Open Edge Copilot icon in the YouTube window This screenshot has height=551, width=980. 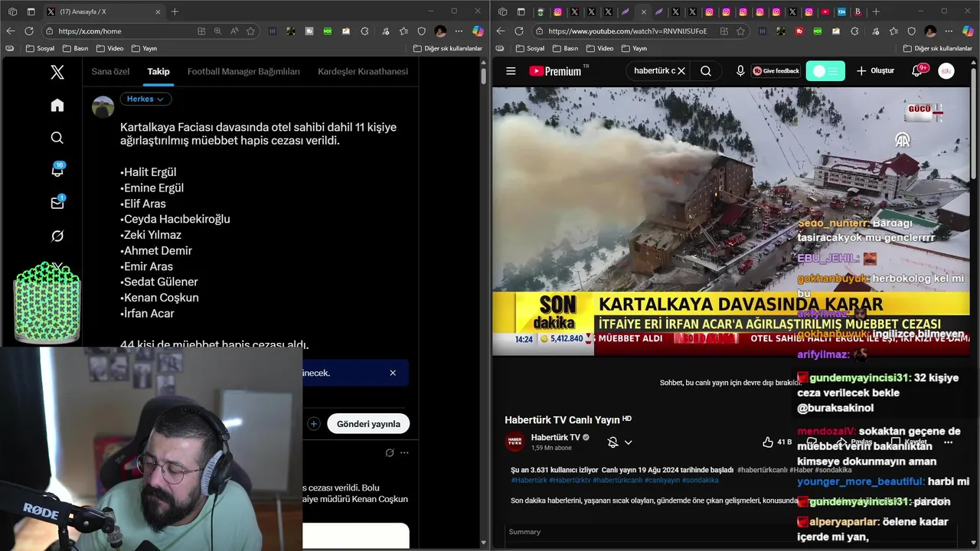[968, 31]
